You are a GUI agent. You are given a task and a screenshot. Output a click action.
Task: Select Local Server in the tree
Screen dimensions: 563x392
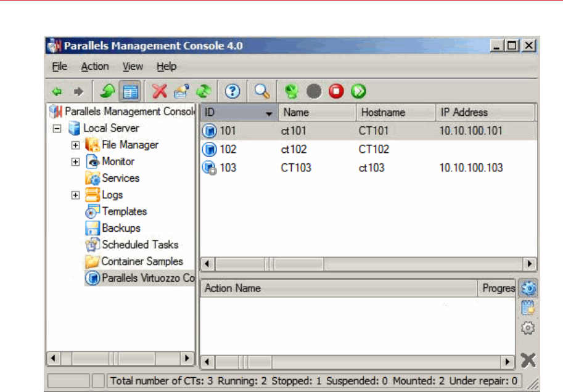tap(111, 128)
